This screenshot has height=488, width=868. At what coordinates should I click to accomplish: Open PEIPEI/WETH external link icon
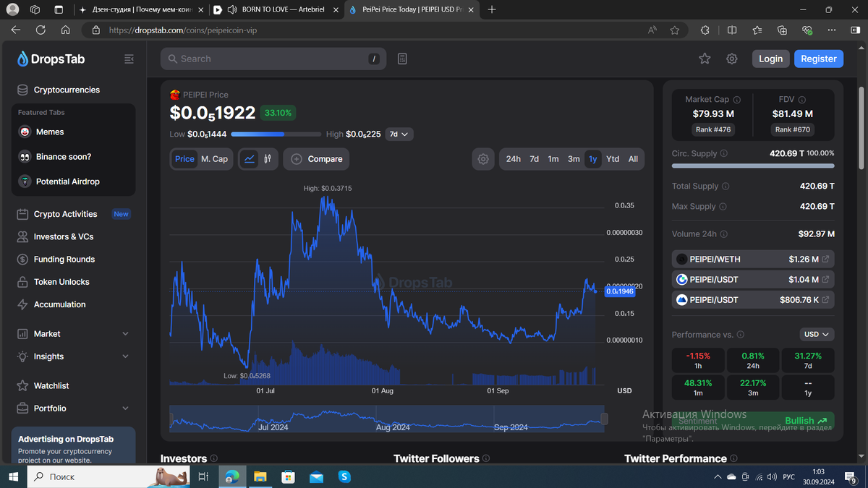tap(826, 259)
